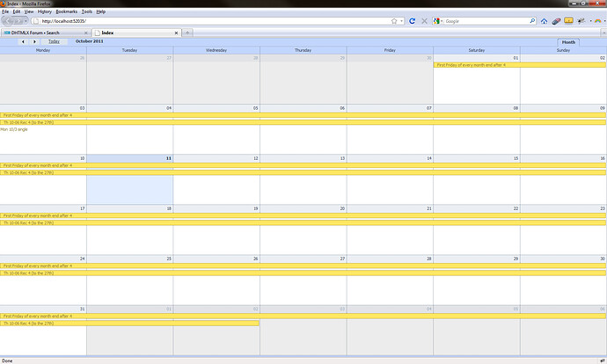This screenshot has width=607, height=364.
Task: Click the eraser toolbar icon
Action: [x=556, y=21]
